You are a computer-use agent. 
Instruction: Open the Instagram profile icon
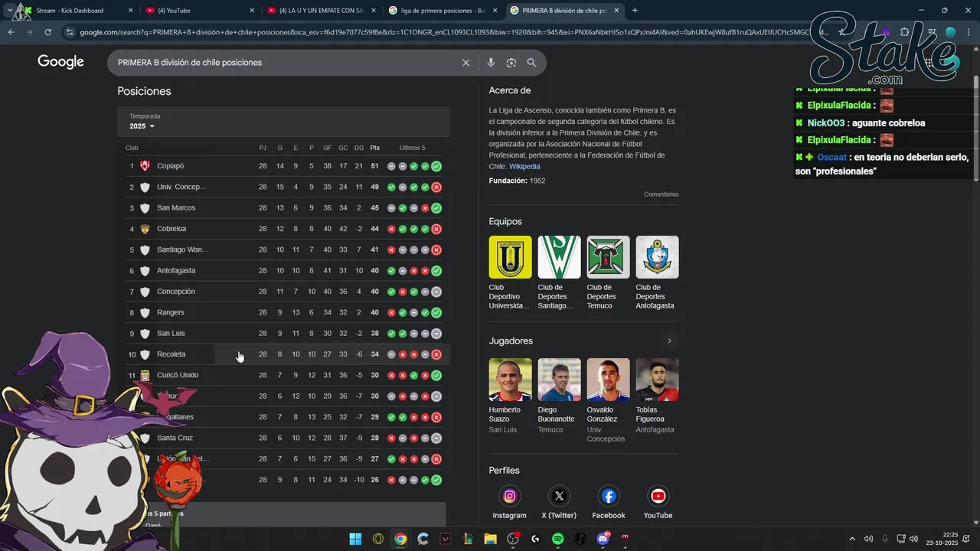[x=510, y=496]
